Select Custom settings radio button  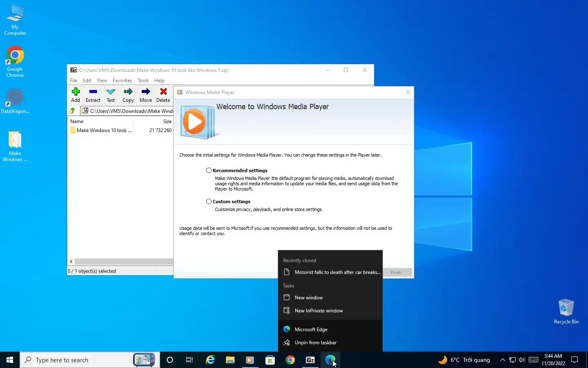(x=209, y=202)
